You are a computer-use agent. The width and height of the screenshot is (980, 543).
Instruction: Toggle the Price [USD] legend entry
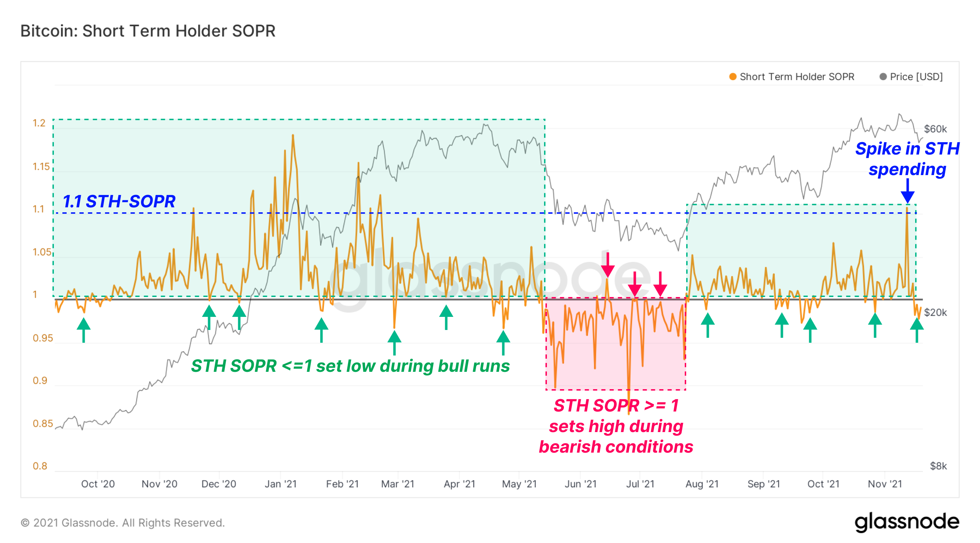point(916,77)
